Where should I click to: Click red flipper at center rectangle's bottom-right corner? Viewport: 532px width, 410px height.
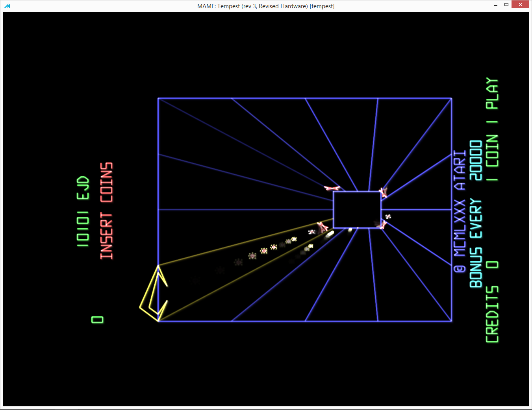pyautogui.click(x=382, y=225)
